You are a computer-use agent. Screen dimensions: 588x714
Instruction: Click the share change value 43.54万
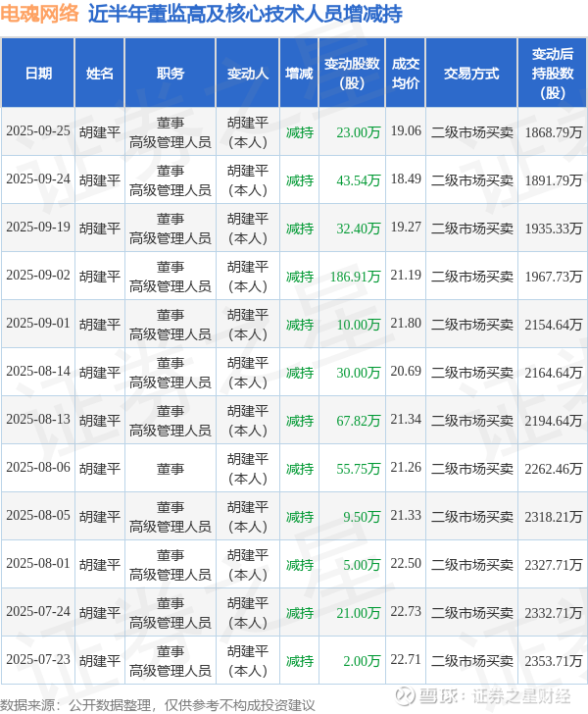(358, 180)
